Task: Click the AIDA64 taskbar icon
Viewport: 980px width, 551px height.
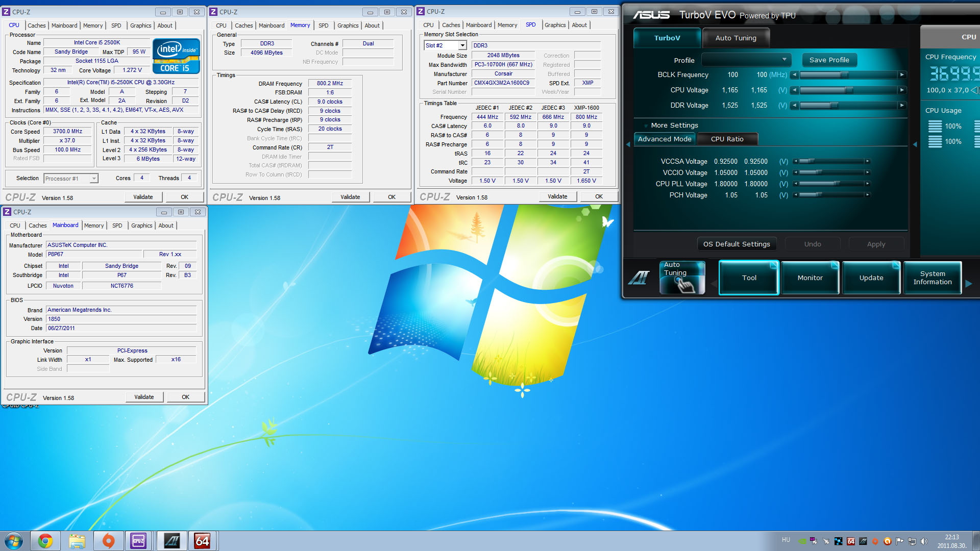Action: click(202, 541)
